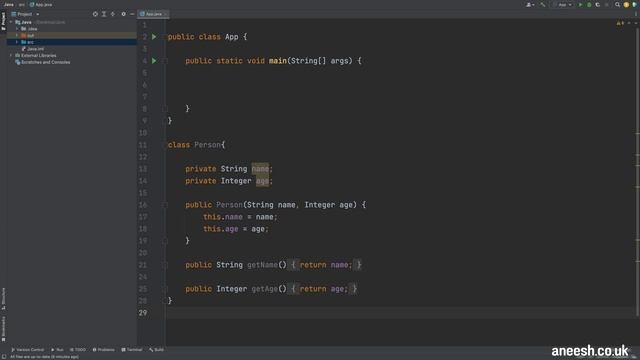Select the out folder row
Screen dimensions: 640x360
pyautogui.click(x=72, y=36)
